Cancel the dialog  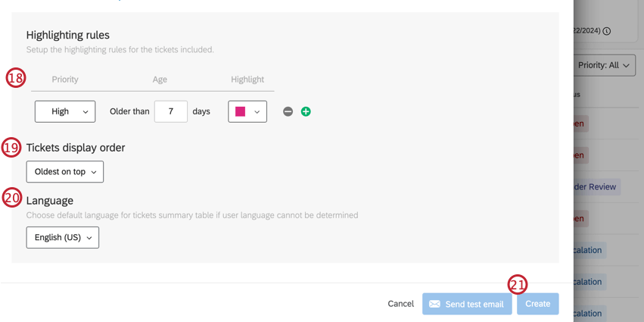[x=400, y=304]
